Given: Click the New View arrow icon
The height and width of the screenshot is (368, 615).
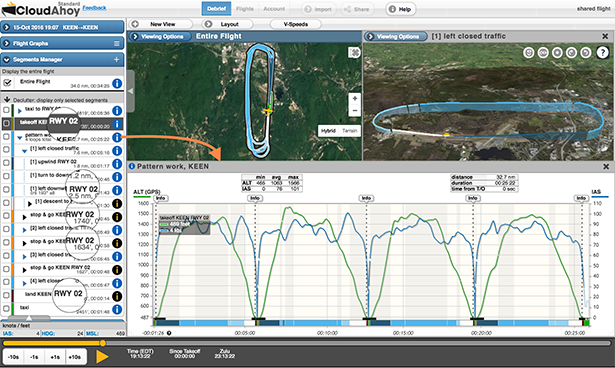Looking at the screenshot, I should pyautogui.click(x=135, y=24).
